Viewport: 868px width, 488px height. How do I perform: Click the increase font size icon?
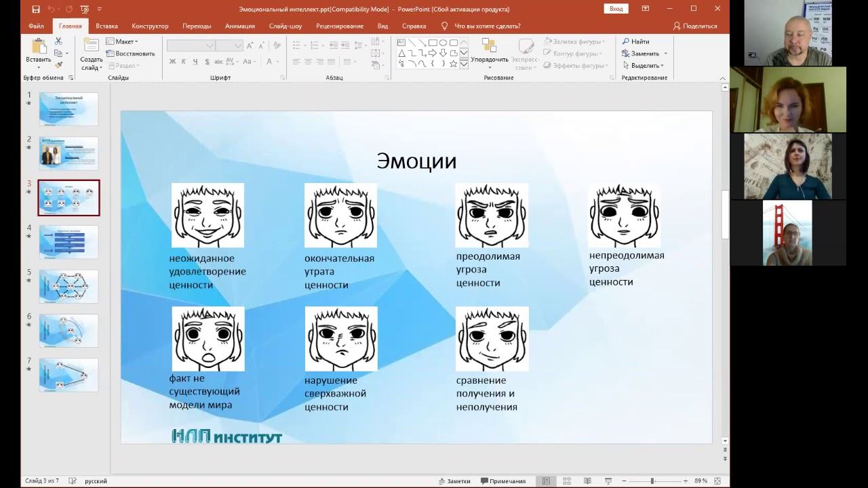coord(250,45)
